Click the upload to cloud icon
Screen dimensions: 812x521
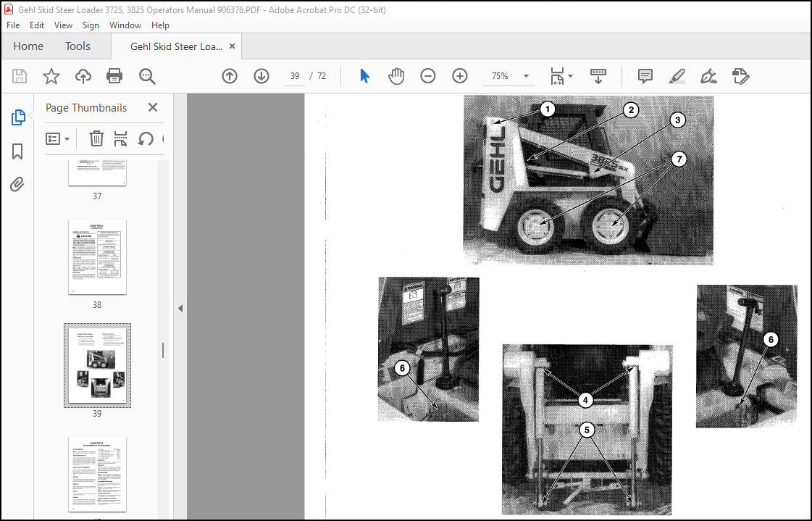pyautogui.click(x=83, y=76)
